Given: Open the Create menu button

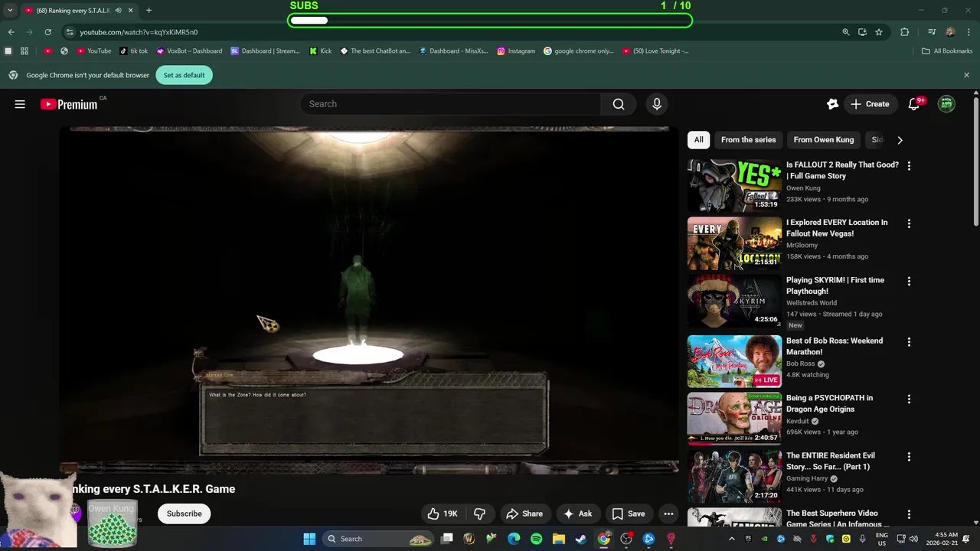Looking at the screenshot, I should [x=870, y=104].
